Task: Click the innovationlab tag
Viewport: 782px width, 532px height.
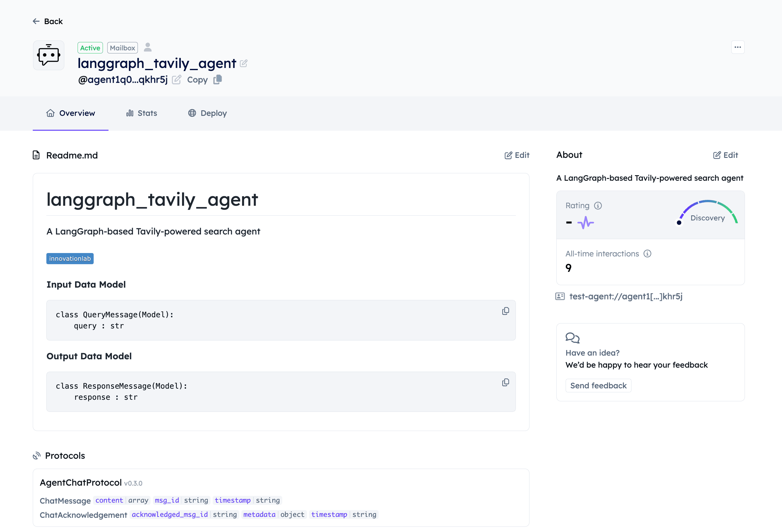Action: (x=70, y=258)
